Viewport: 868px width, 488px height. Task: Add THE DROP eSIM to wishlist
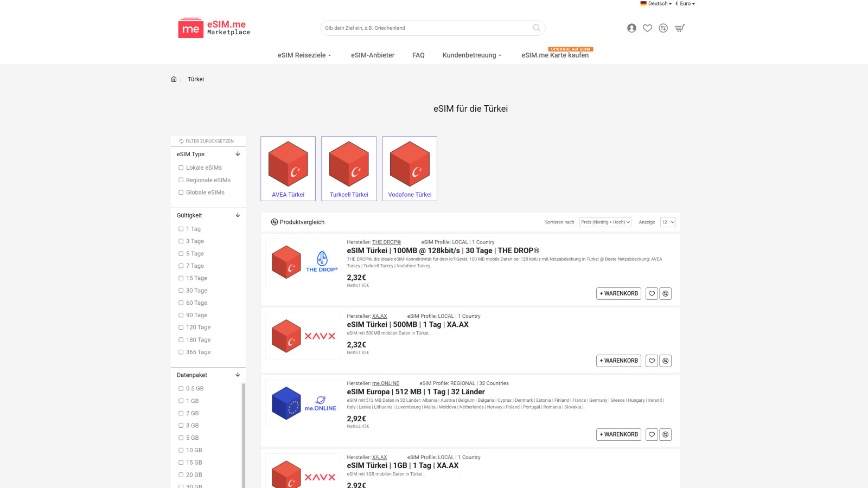click(652, 293)
